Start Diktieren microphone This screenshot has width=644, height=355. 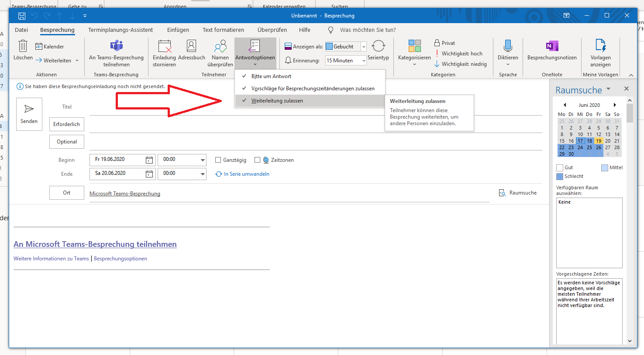tap(508, 46)
